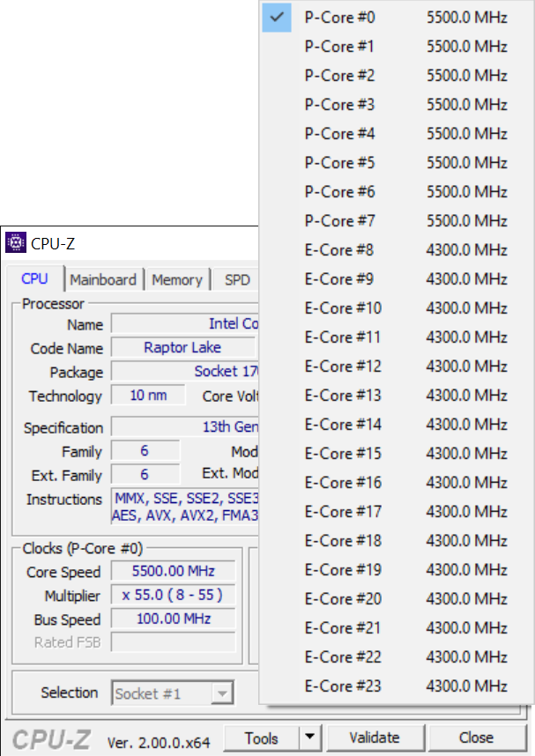Image resolution: width=535 pixels, height=756 pixels.
Task: Click the Instructions list box
Action: coord(185,507)
